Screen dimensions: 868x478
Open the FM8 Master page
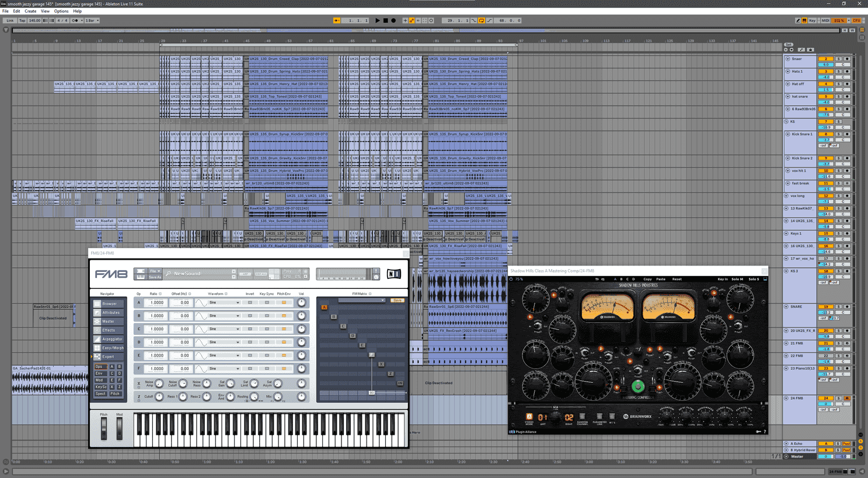pyautogui.click(x=109, y=322)
